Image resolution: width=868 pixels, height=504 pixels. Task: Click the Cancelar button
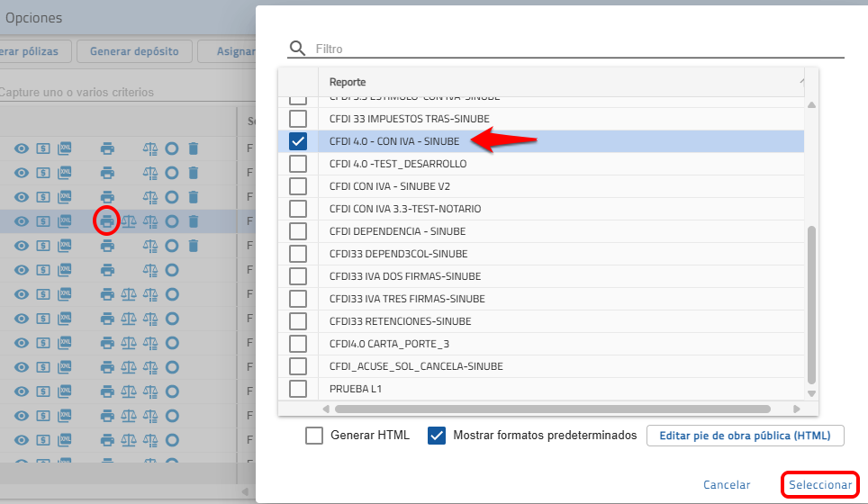click(x=727, y=484)
